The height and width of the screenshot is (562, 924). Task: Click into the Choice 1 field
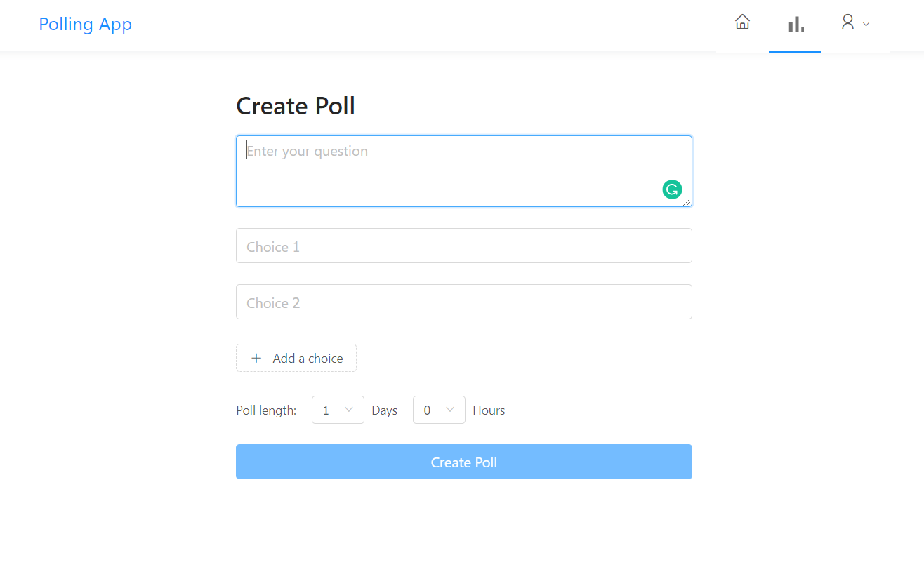(x=463, y=246)
